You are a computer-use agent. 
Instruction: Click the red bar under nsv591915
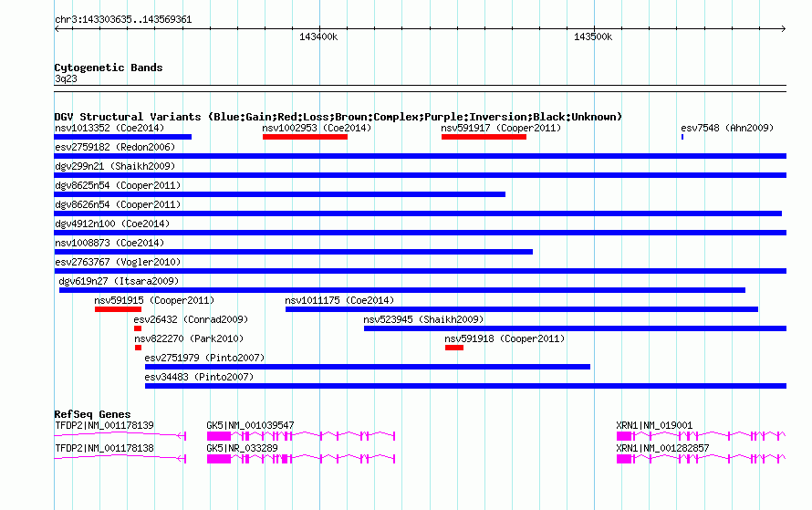pos(118,309)
